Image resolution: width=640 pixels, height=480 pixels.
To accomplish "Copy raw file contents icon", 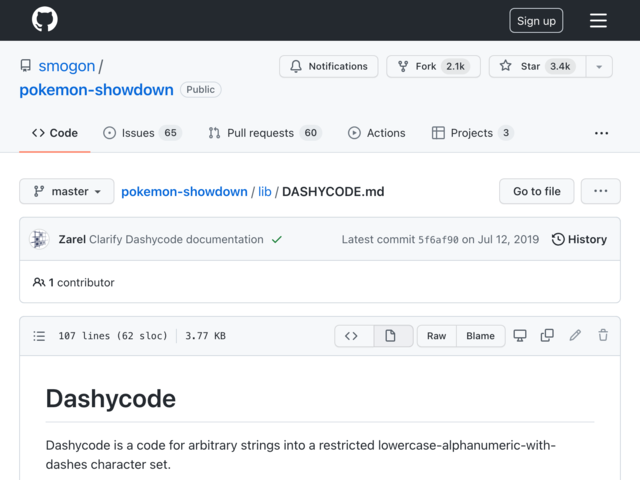I will (x=547, y=336).
